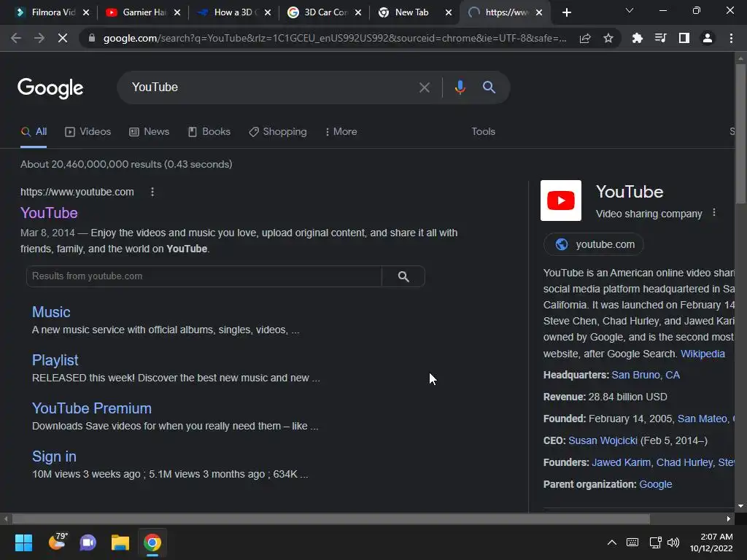Select the Videos search filter
The image size is (747, 560).
[88, 131]
